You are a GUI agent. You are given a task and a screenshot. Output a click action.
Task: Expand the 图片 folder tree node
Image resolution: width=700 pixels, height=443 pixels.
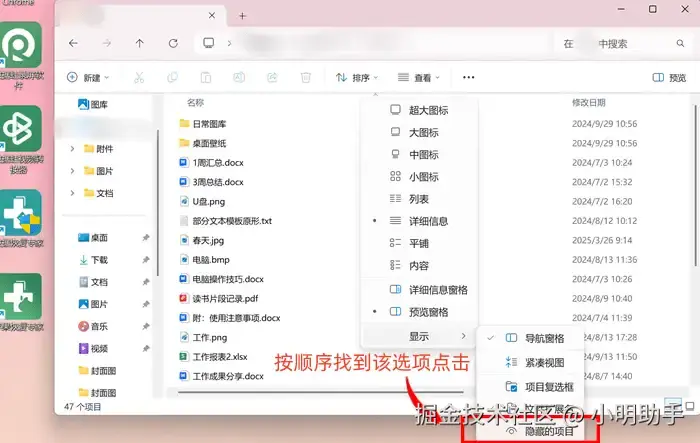(72, 171)
